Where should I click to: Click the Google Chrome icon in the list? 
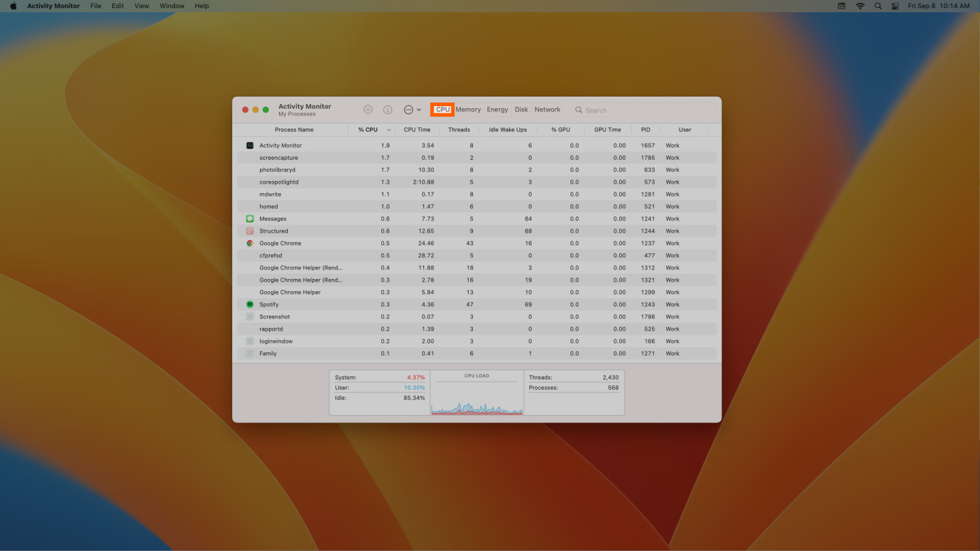pos(249,243)
